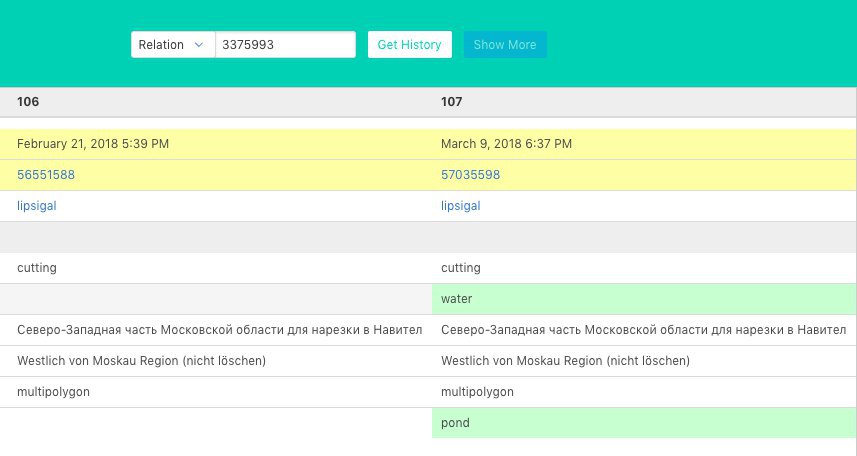The image size is (857, 456).
Task: Select the cutting value in version 106
Action: coord(37,268)
